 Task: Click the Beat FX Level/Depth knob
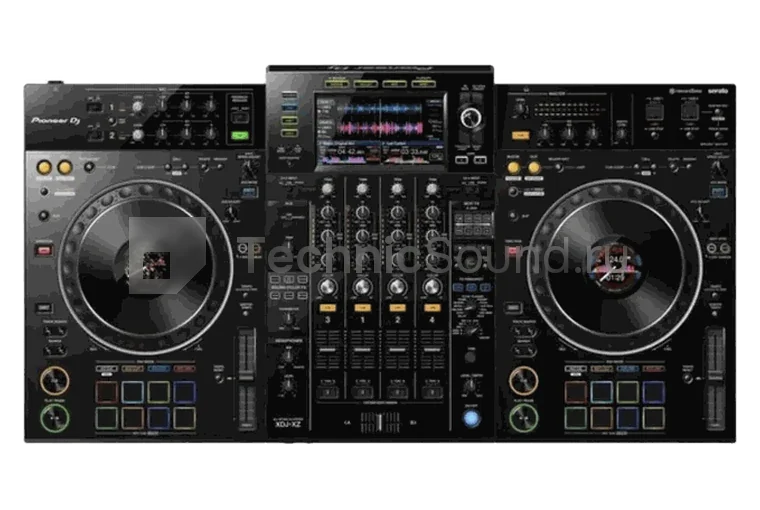[x=469, y=386]
